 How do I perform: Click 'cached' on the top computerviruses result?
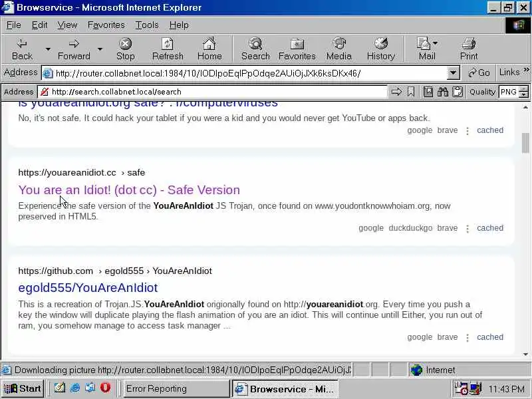(x=490, y=130)
